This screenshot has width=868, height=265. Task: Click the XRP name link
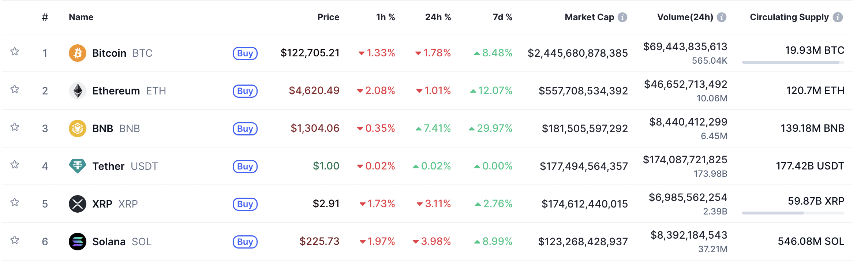tap(102, 204)
